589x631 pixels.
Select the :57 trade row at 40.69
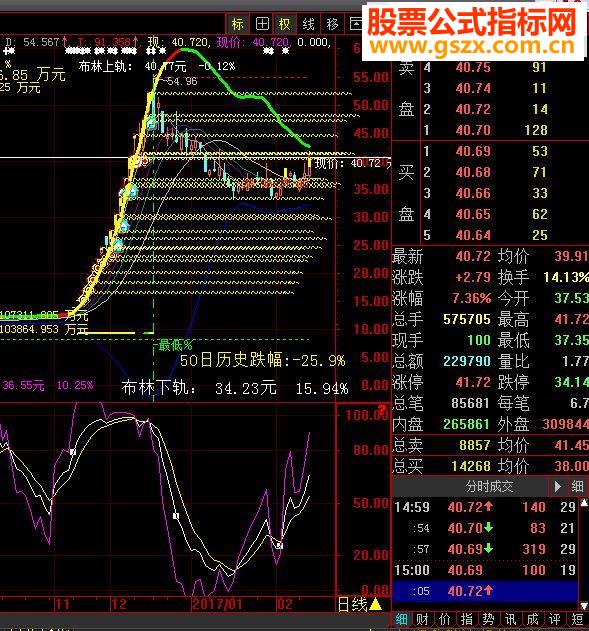(485, 549)
